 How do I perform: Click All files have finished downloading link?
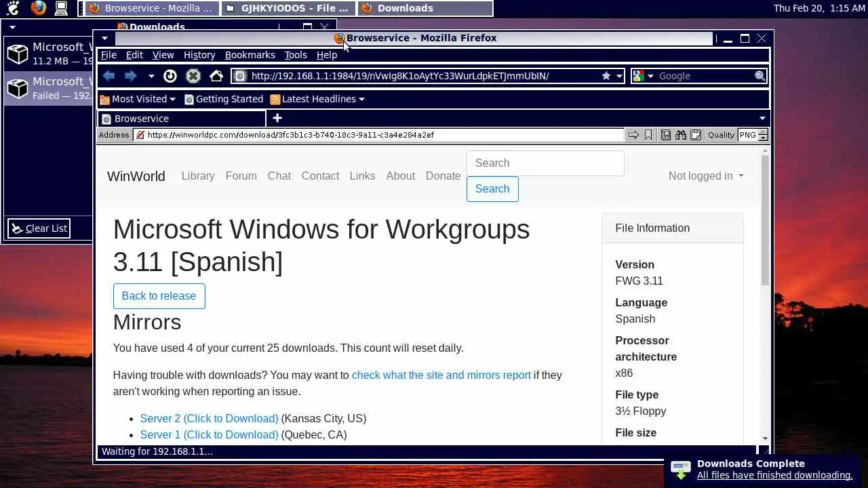[774, 476]
